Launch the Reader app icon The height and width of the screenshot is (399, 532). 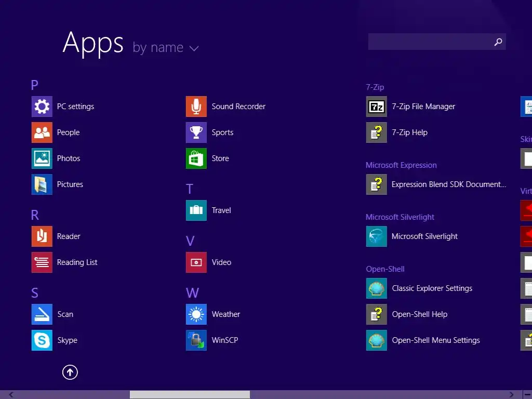pyautogui.click(x=42, y=236)
